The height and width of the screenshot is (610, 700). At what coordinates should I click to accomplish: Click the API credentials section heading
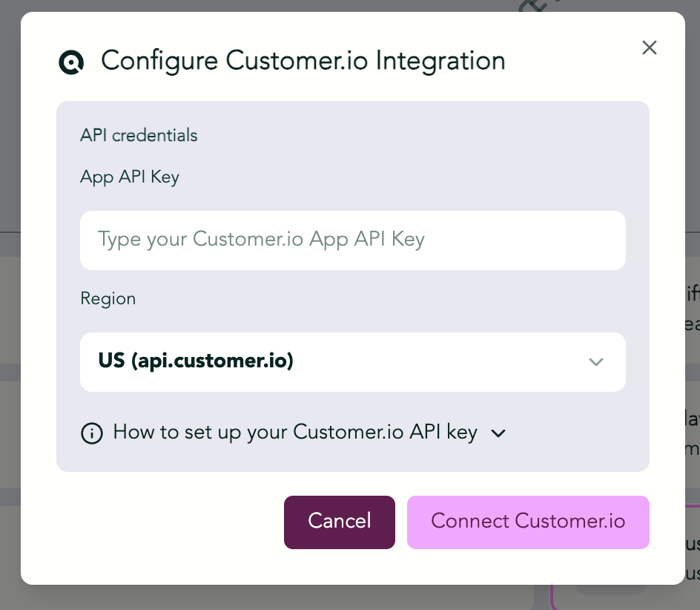139,135
